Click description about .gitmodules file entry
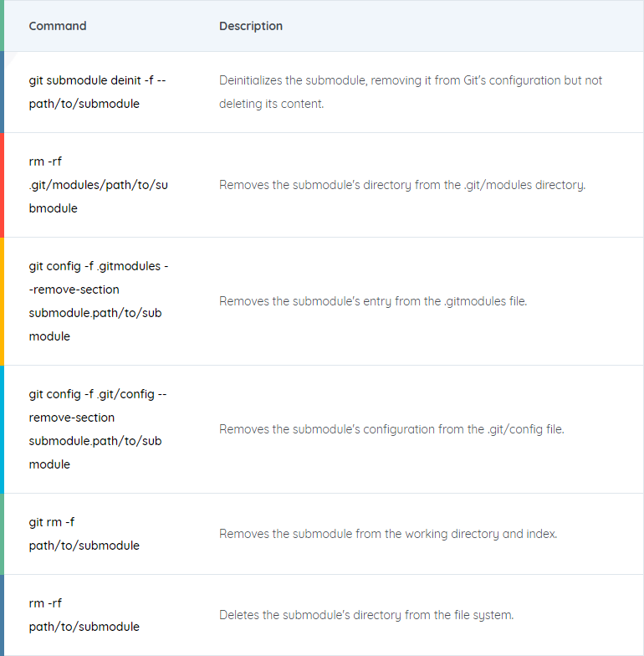Viewport: 644px width, 656px height. 373,301
